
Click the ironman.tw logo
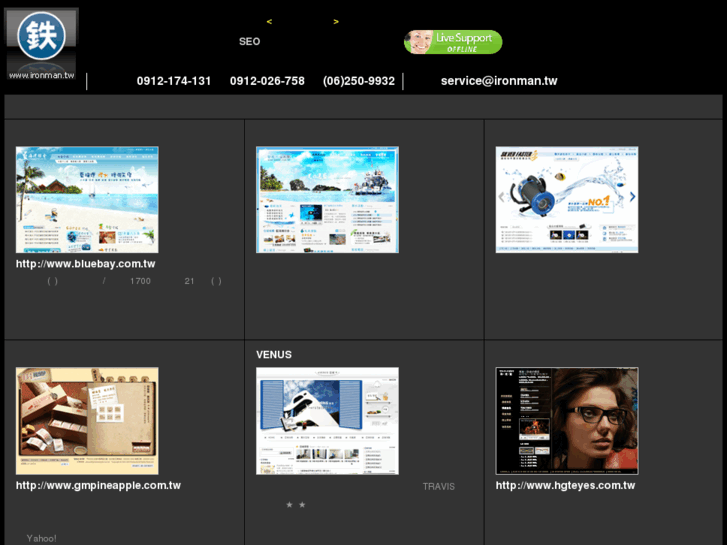click(41, 43)
